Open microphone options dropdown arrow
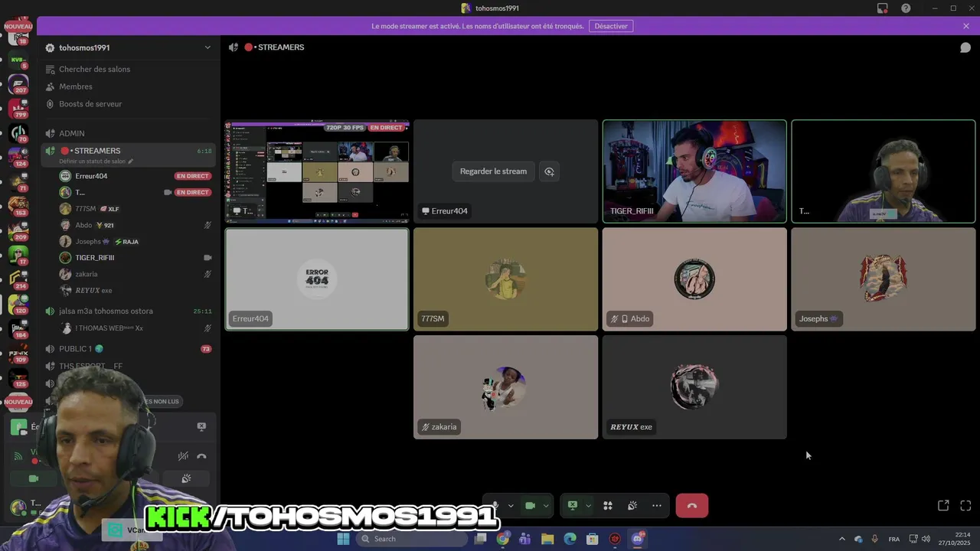This screenshot has height=551, width=980. click(x=511, y=506)
